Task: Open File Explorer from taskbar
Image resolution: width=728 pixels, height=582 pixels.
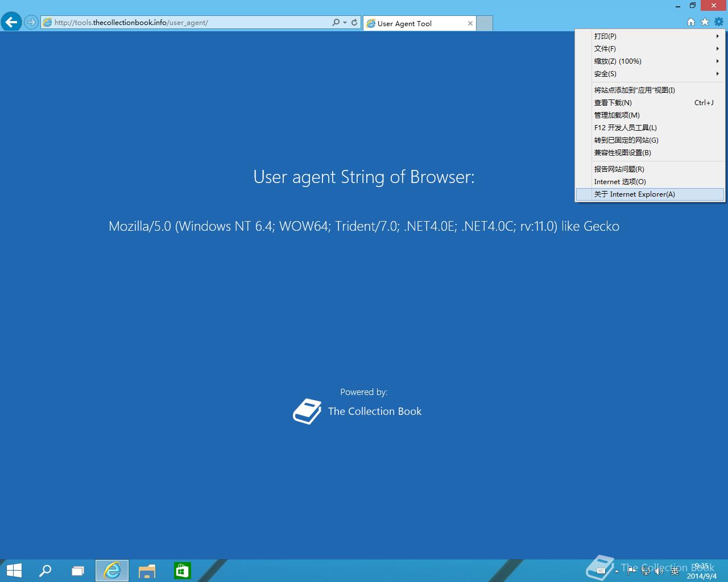Action: click(147, 571)
